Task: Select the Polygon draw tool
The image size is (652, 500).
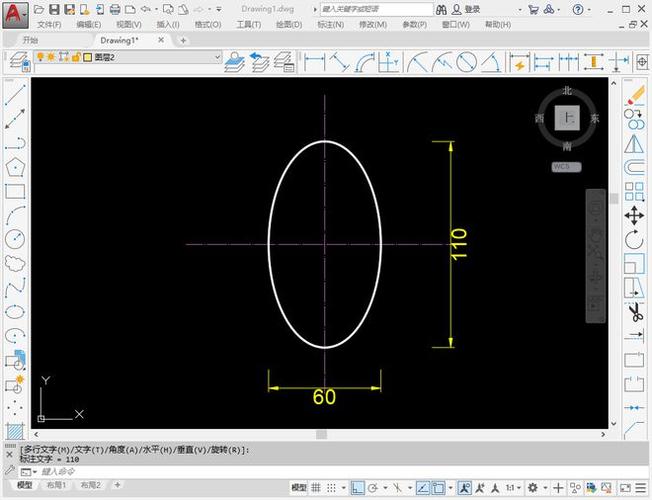Action: (x=14, y=167)
